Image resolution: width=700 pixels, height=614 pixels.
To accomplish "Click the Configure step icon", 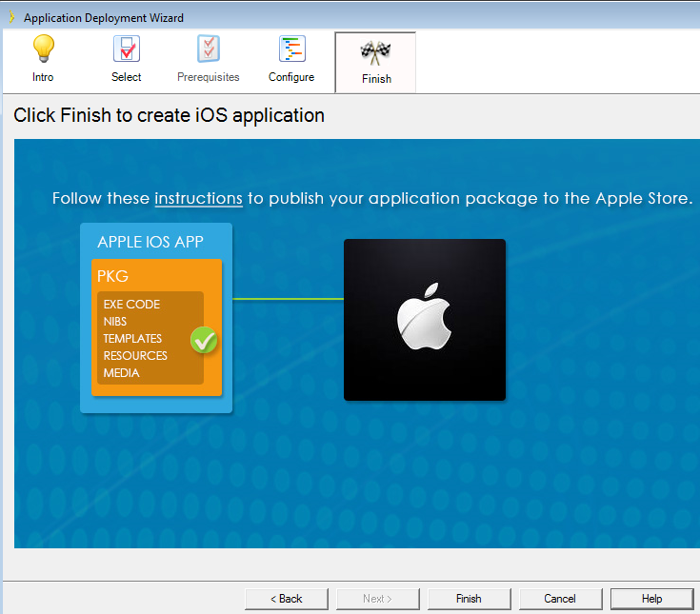I will (x=292, y=49).
